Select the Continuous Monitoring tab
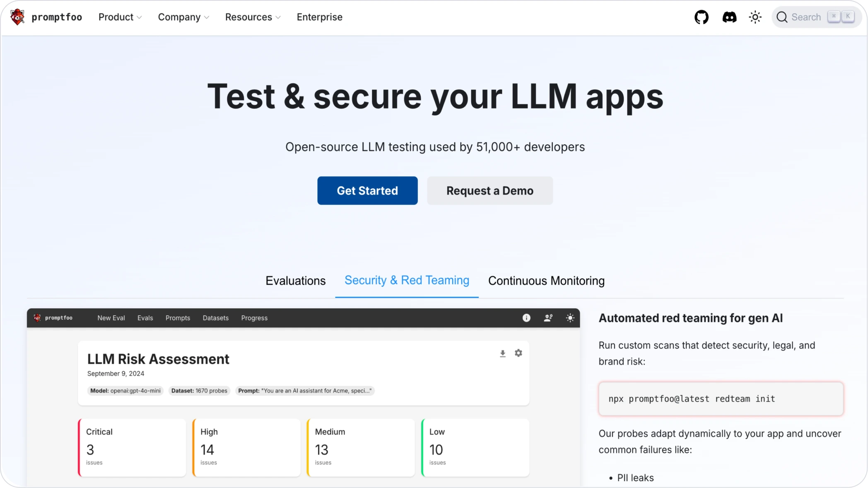The height and width of the screenshot is (488, 868). click(546, 281)
